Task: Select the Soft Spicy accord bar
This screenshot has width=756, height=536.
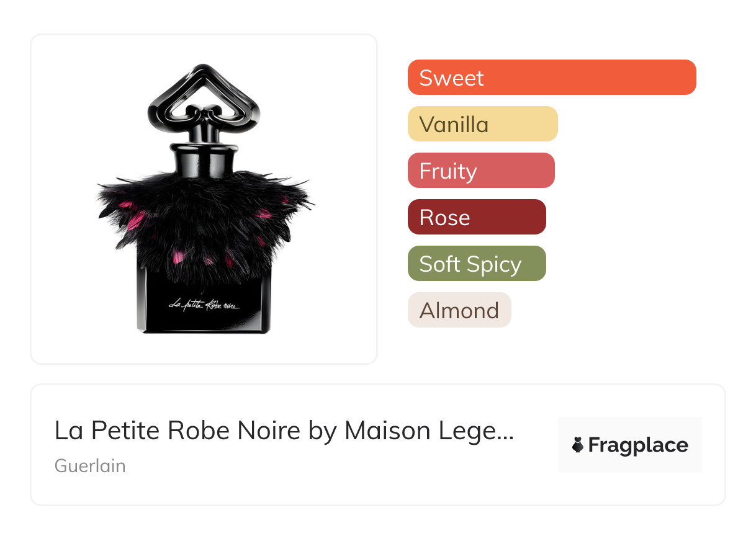Action: tap(477, 264)
